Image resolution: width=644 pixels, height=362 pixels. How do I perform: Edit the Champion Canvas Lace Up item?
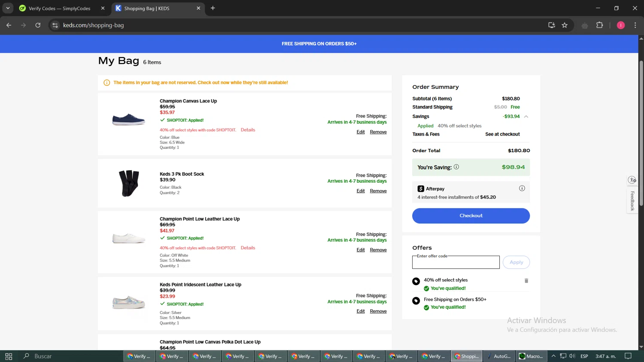coord(360,132)
